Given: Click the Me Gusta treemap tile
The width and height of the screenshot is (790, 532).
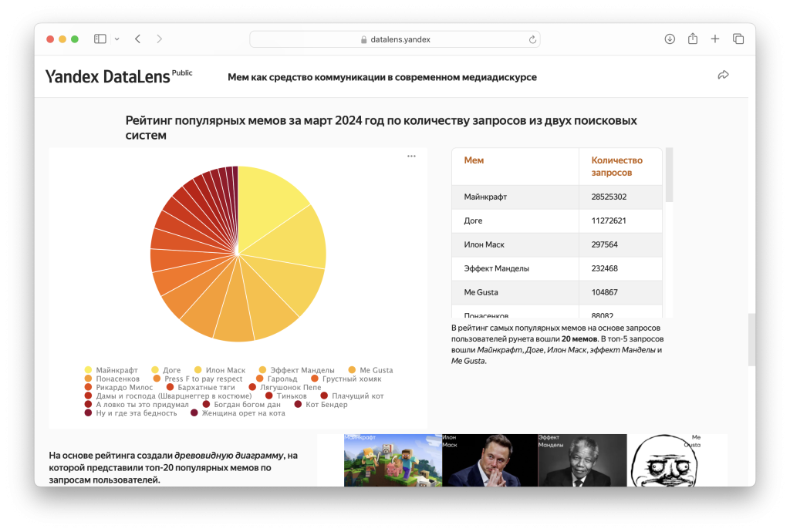Looking at the screenshot, I should [665, 460].
